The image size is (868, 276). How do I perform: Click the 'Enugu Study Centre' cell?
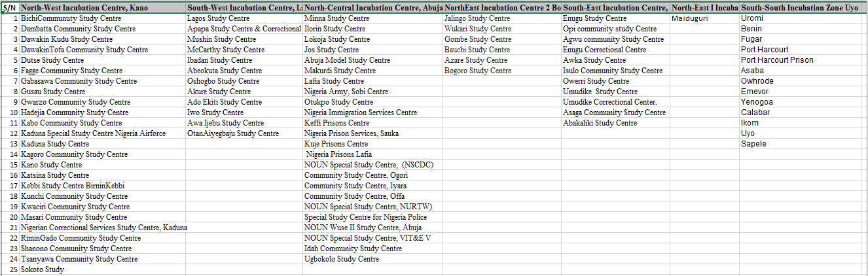click(615, 18)
